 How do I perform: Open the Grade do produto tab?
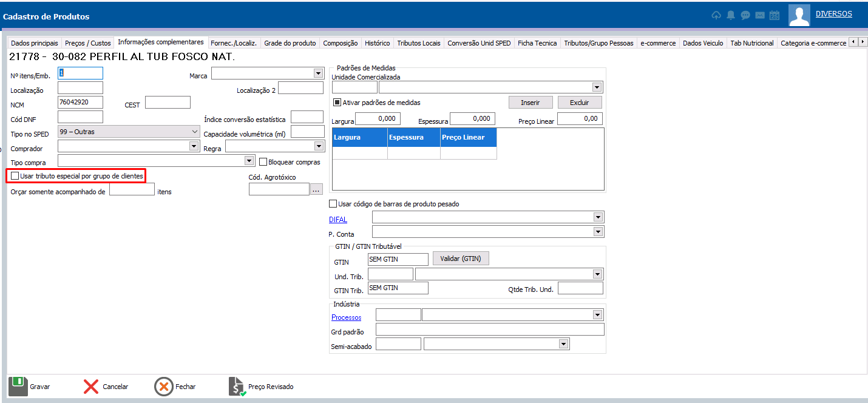[290, 43]
